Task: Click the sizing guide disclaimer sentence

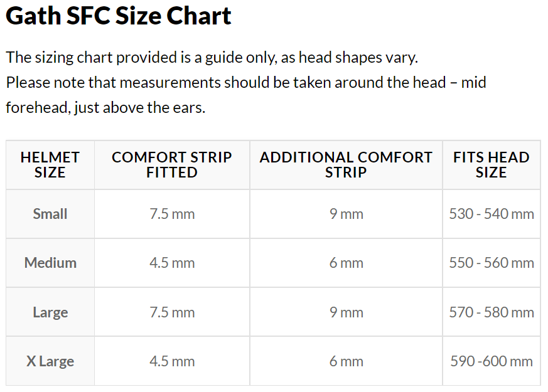Action: (x=212, y=58)
